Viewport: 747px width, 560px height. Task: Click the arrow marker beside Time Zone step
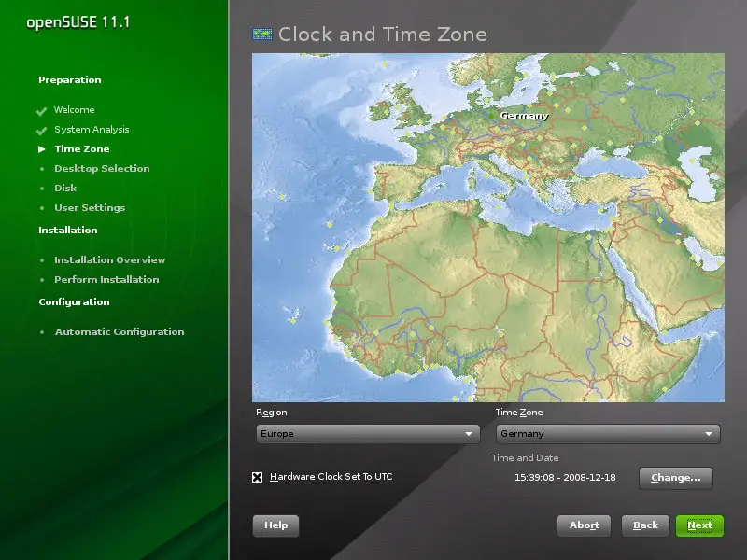(x=42, y=149)
